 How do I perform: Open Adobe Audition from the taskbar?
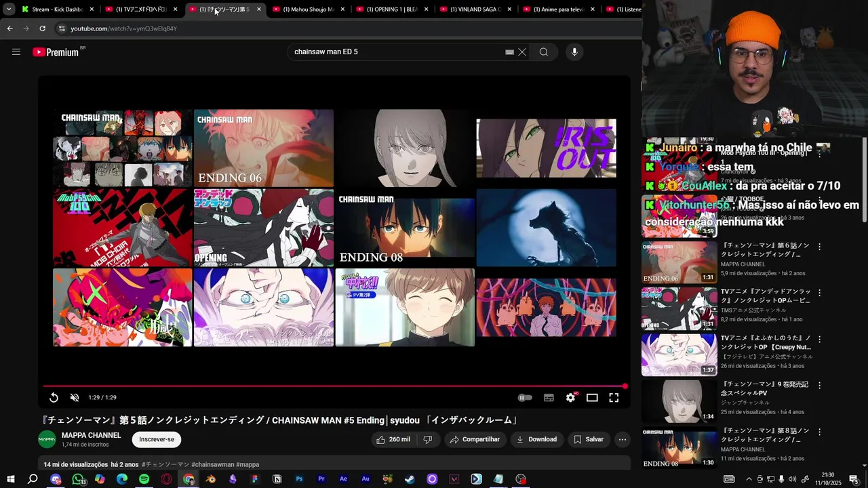coord(366,479)
